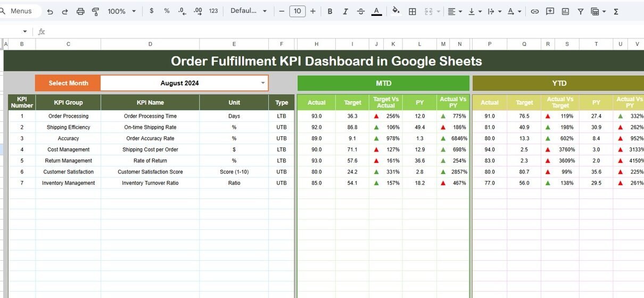This screenshot has height=298, width=644.
Task: Open the horizontal align menu
Action: click(x=455, y=11)
